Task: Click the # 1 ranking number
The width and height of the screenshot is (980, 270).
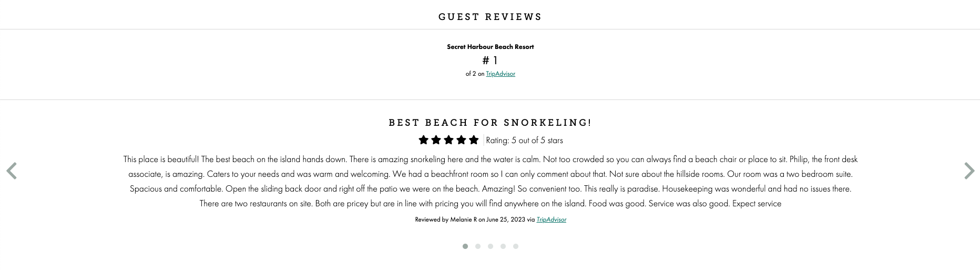Action: pyautogui.click(x=490, y=61)
